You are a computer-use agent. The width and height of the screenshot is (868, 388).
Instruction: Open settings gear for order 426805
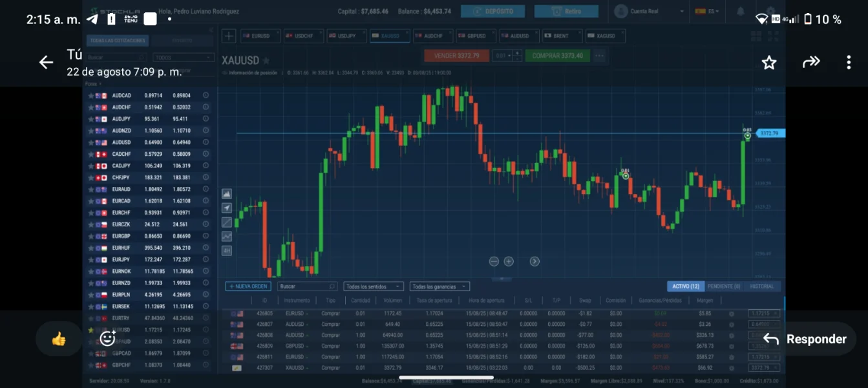[732, 314]
